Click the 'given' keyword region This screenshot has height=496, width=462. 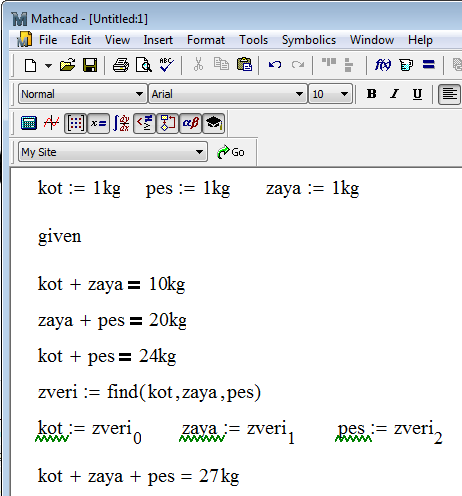59,237
